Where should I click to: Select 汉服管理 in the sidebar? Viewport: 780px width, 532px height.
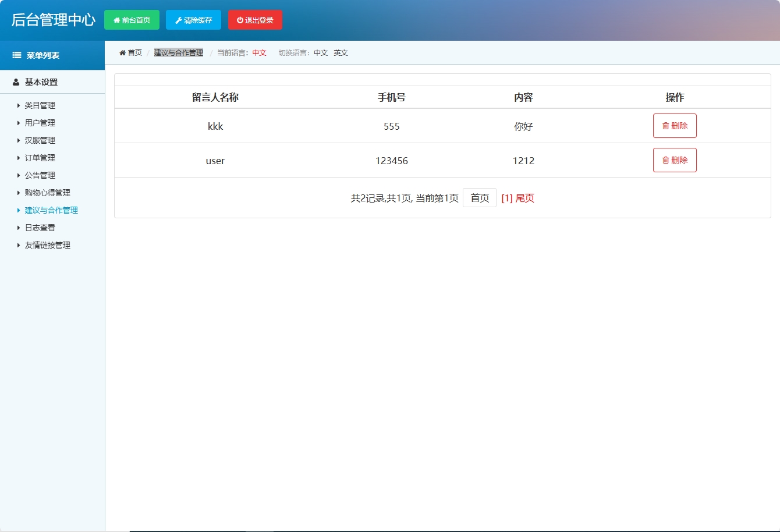(x=39, y=140)
